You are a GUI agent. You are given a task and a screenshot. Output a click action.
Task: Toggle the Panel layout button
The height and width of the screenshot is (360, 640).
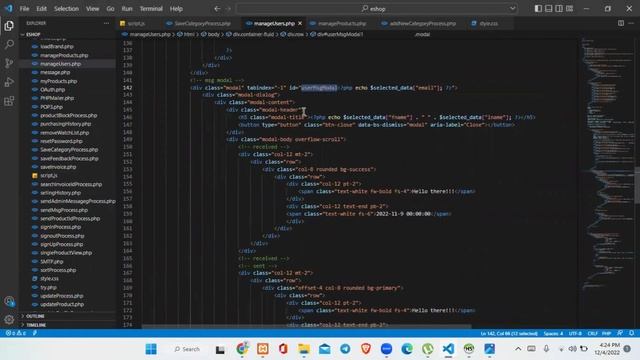click(549, 9)
